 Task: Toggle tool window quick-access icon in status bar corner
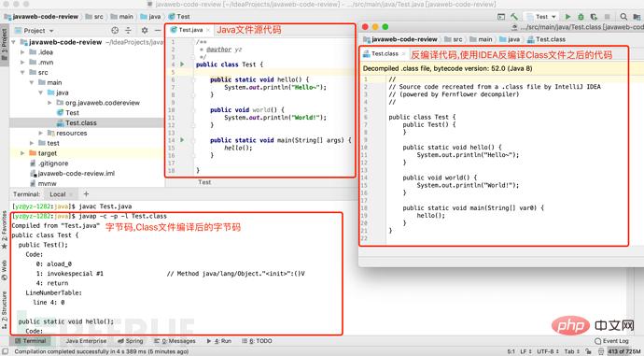coord(6,351)
